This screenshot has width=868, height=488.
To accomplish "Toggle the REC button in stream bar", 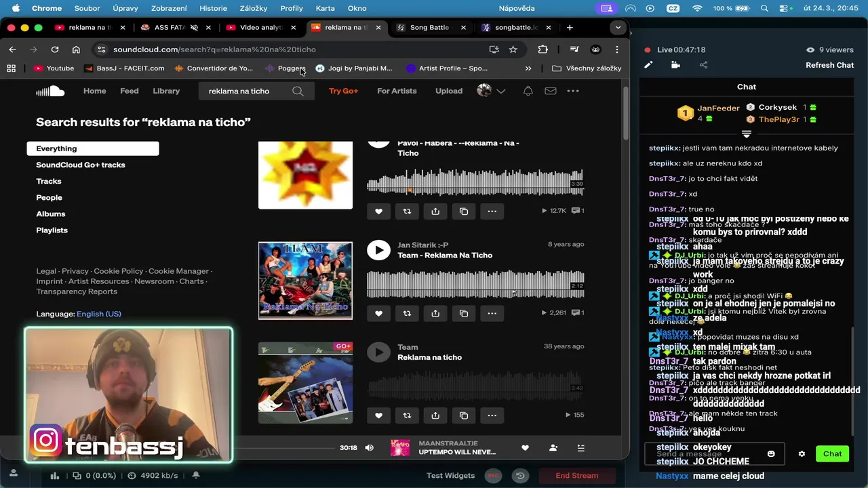I will [494, 476].
